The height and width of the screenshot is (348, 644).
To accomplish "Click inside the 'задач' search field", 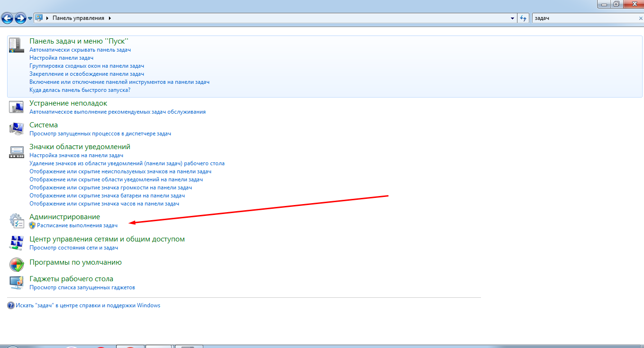I will 583,18.
